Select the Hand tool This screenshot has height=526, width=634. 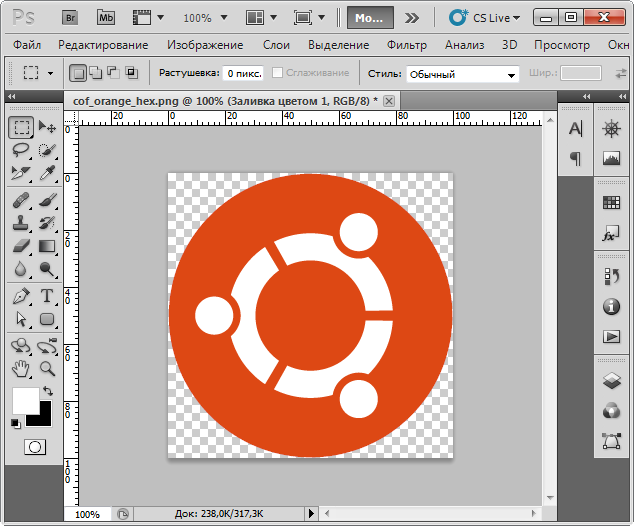[x=21, y=369]
